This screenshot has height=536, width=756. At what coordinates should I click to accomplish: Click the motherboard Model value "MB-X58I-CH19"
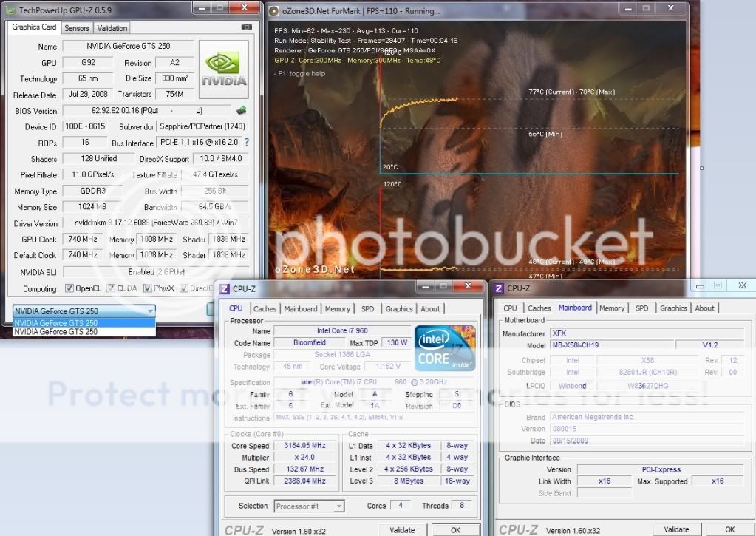point(611,345)
